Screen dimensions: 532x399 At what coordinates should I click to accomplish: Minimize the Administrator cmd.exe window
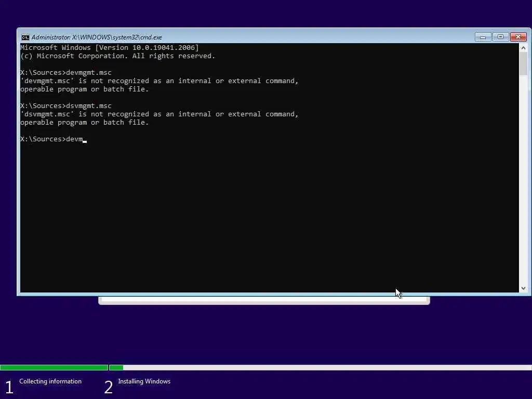pyautogui.click(x=483, y=37)
